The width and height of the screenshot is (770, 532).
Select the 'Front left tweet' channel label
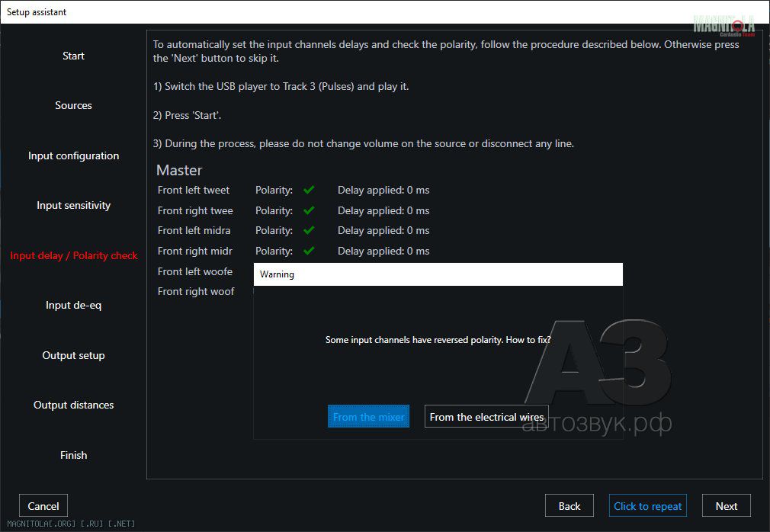(194, 190)
